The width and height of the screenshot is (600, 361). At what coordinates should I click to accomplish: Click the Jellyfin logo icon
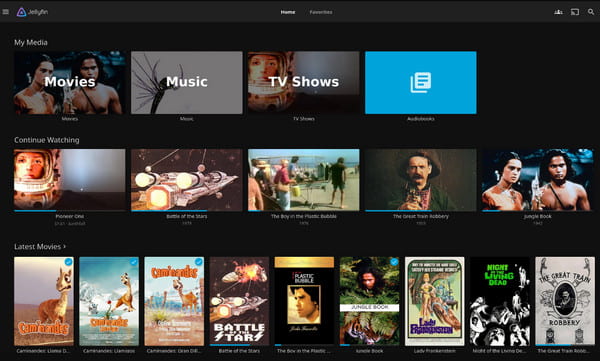21,12
